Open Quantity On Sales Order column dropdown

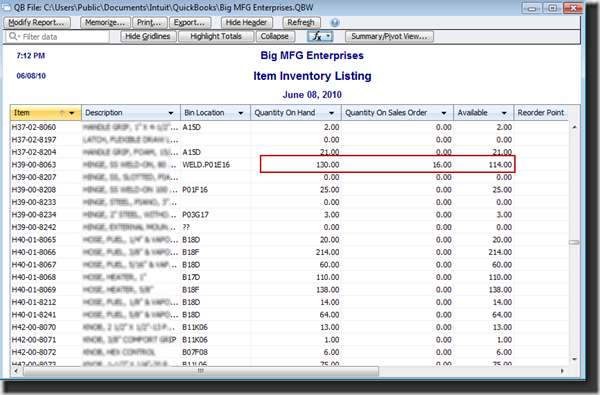(x=443, y=113)
